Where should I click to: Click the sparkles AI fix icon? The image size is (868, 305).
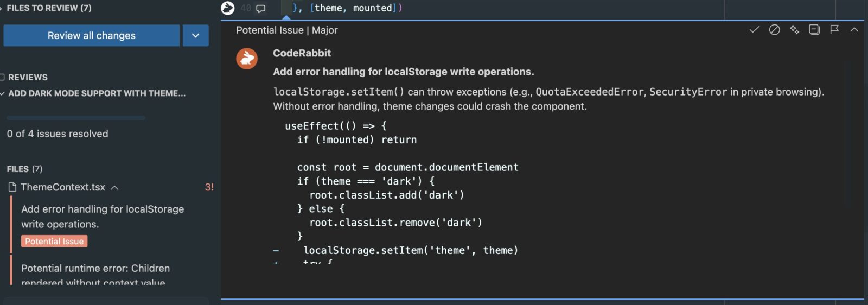click(x=794, y=30)
